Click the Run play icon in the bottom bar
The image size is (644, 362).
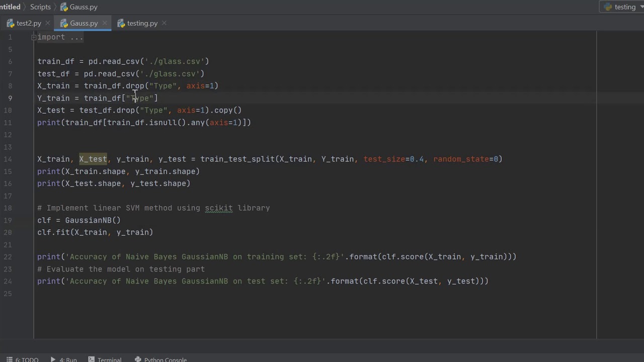(x=53, y=359)
